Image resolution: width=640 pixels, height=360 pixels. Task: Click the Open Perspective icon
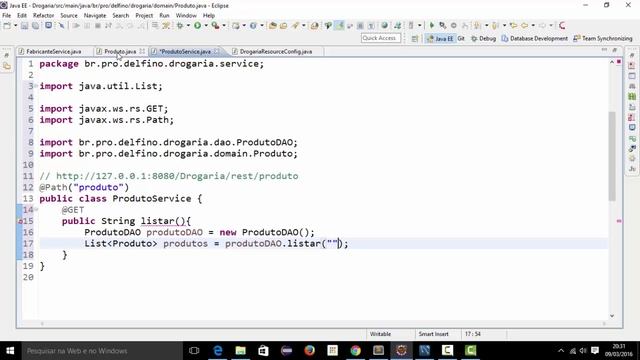coord(415,39)
